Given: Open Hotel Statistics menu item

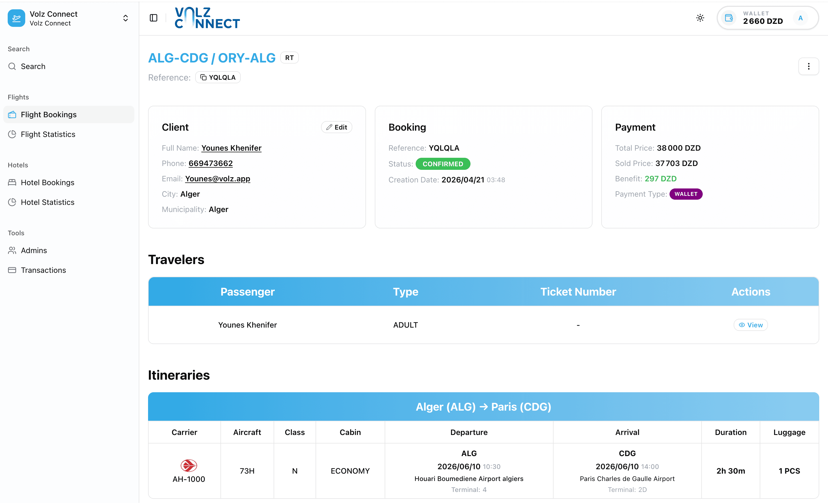Looking at the screenshot, I should point(69,202).
